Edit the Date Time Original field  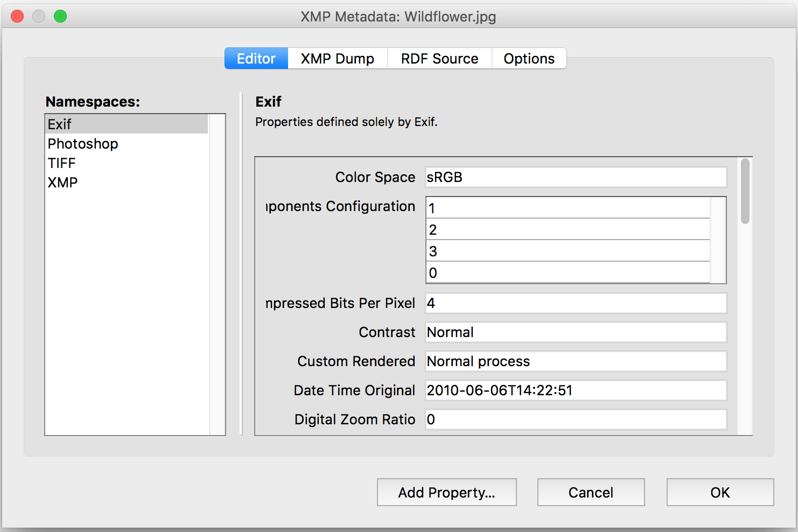576,390
